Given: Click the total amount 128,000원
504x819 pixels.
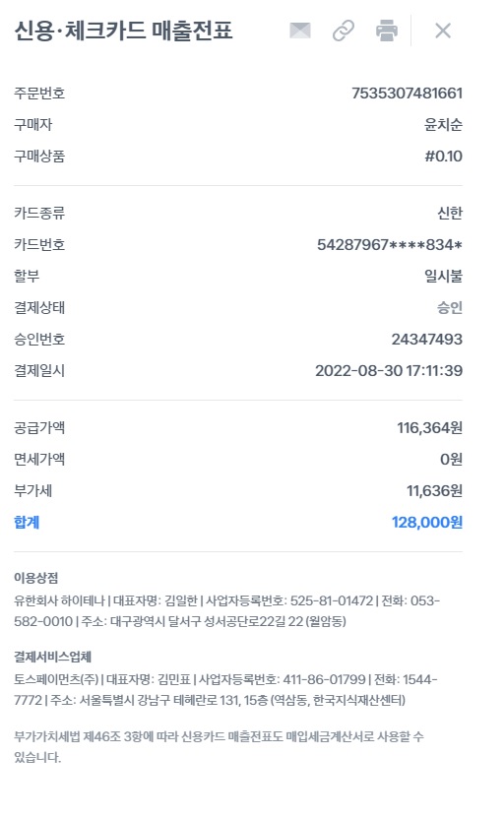Looking at the screenshot, I should tap(426, 522).
